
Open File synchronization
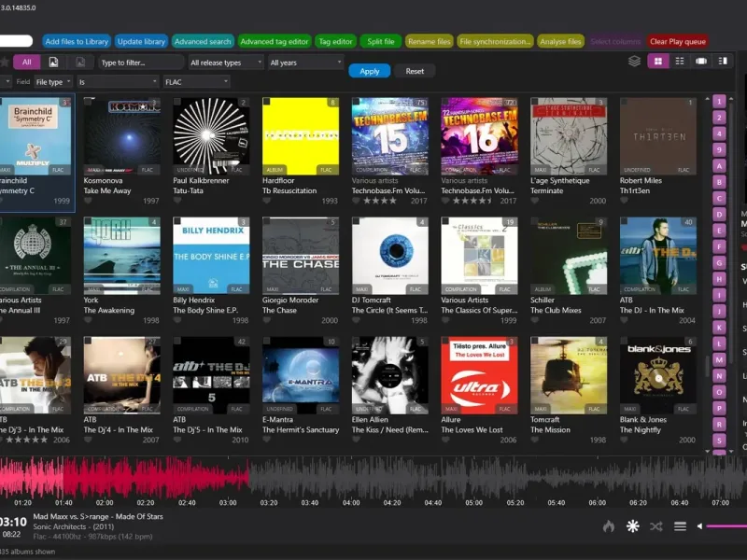tap(495, 41)
